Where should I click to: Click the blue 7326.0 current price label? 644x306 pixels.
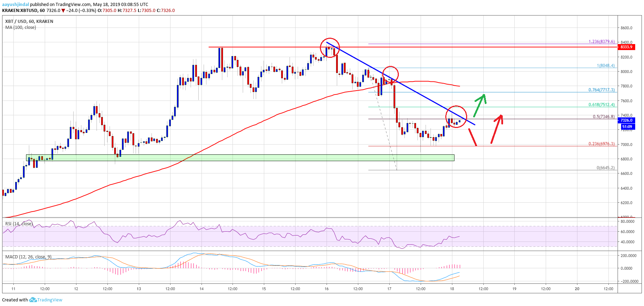coord(627,120)
